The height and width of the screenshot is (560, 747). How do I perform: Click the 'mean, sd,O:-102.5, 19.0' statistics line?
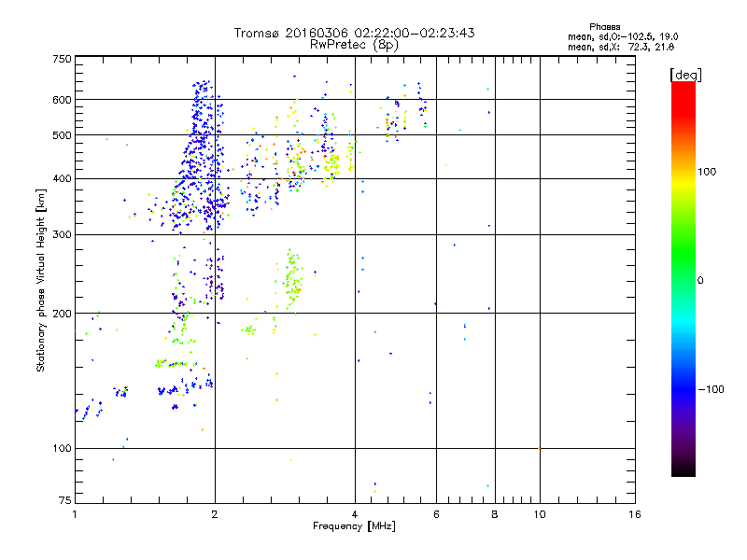623,36
